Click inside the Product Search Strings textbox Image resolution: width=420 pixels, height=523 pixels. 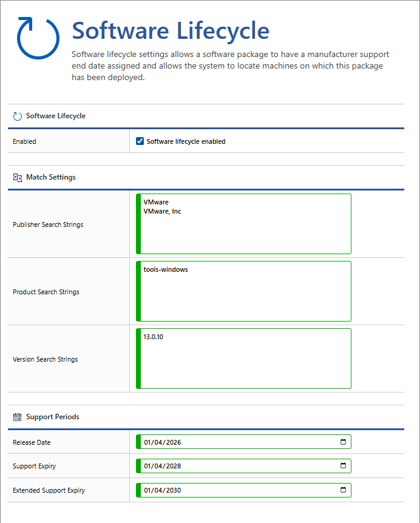click(245, 297)
